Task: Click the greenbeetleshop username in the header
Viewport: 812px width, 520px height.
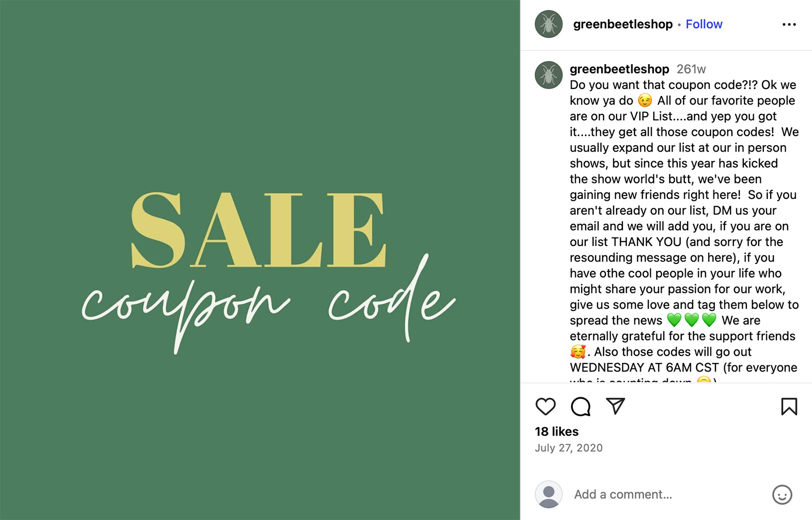Action: click(622, 24)
